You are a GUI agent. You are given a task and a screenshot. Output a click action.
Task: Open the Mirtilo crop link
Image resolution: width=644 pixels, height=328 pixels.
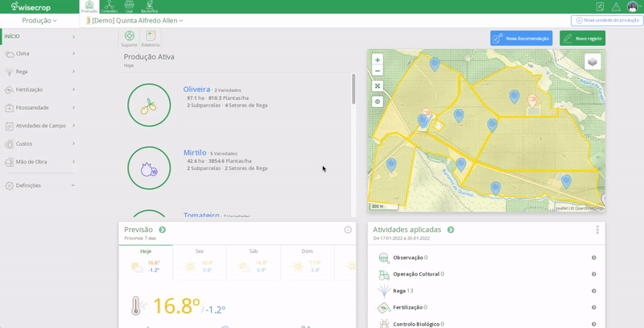[195, 152]
